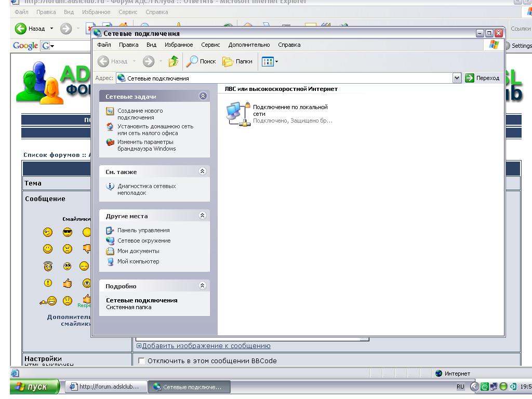Image resolution: width=532 pixels, height=399 pixels.
Task: Collapse the Сетевые задачи panel
Action: pyautogui.click(x=203, y=96)
